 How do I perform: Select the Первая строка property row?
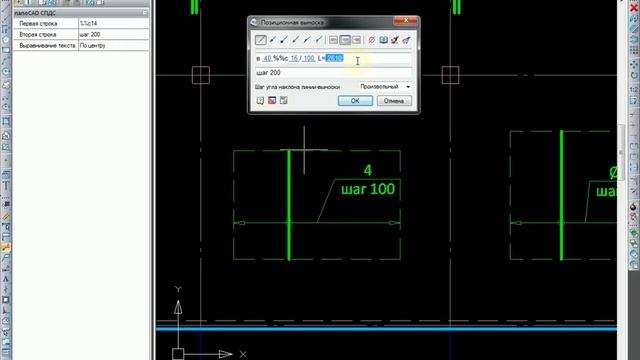(x=81, y=24)
